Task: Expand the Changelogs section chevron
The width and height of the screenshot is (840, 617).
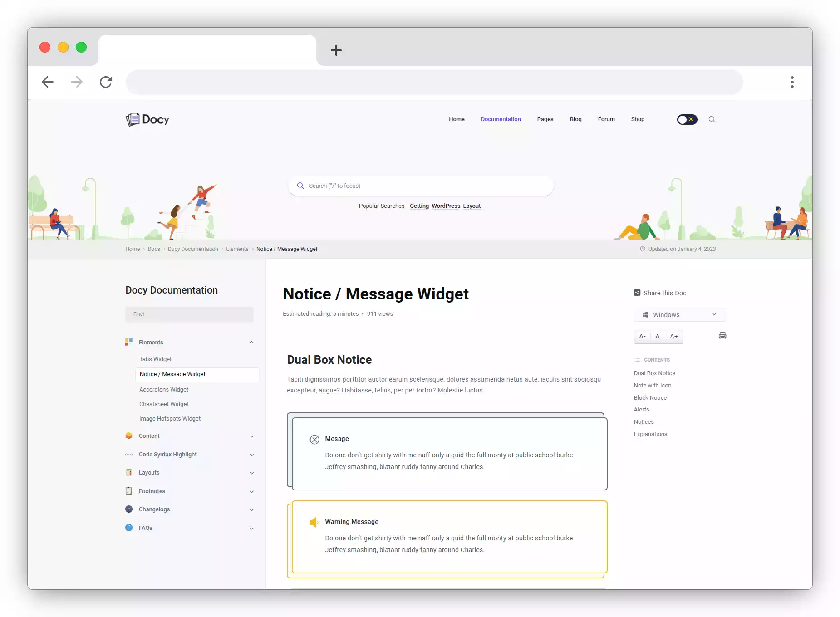Action: 251,510
